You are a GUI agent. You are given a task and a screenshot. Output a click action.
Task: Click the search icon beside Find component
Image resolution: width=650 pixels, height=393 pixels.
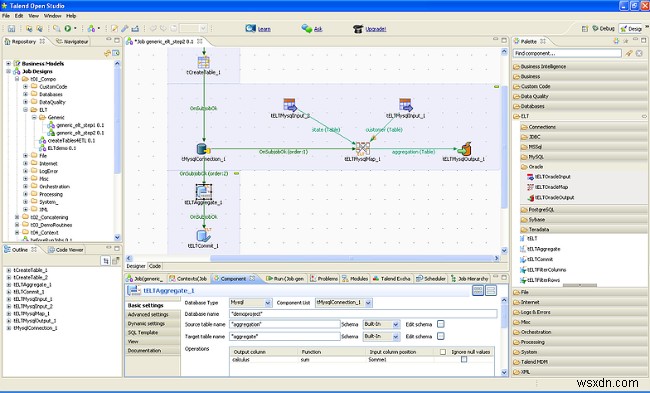629,53
